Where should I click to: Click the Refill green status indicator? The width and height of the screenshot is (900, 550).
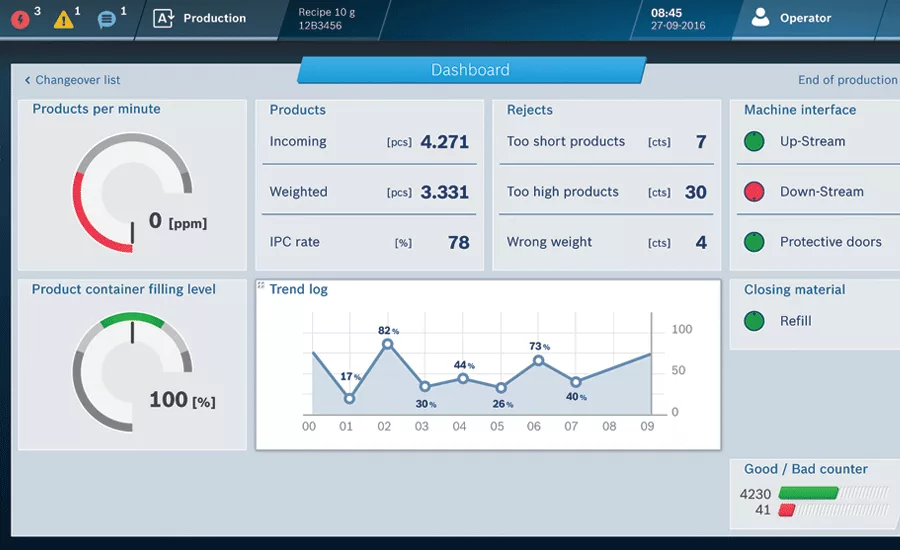pyautogui.click(x=754, y=321)
